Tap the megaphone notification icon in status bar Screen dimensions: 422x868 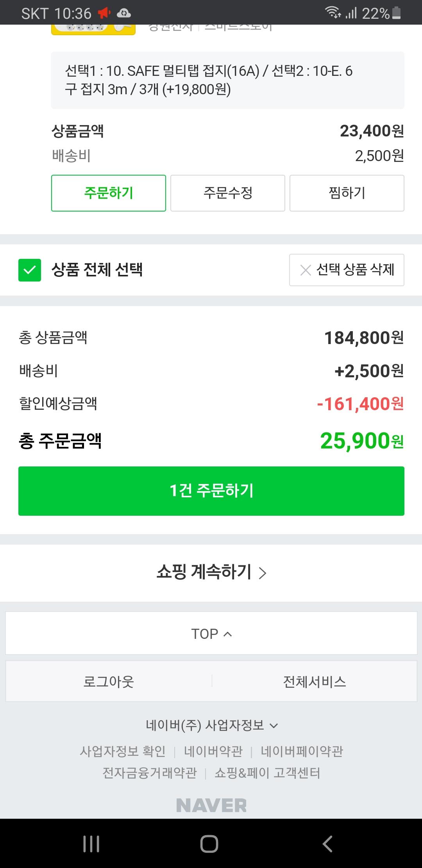point(104,13)
